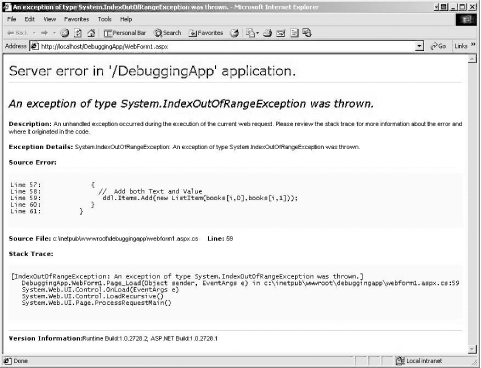Click the Forward navigation button
Viewport: 481px width, 368px height.
(x=44, y=33)
